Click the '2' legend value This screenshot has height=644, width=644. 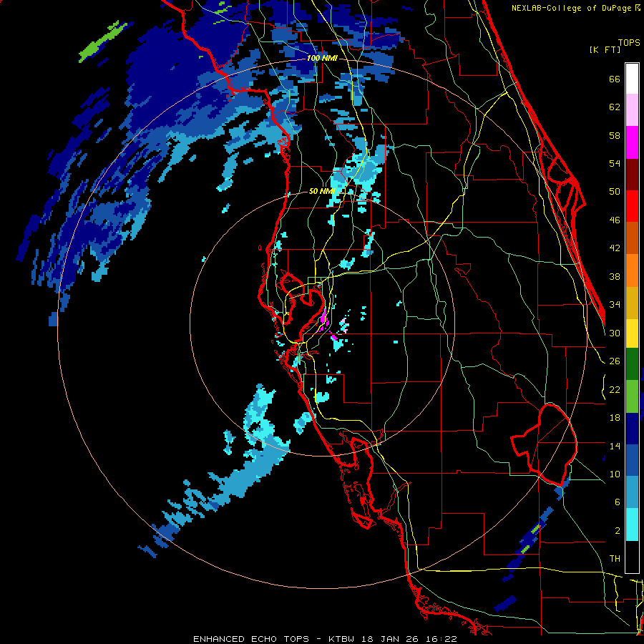pos(618,530)
